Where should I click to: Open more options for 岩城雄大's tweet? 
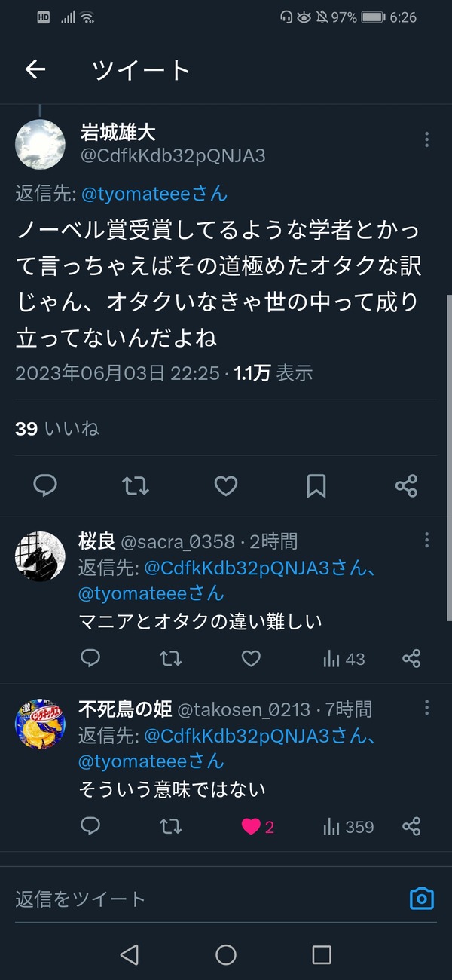click(426, 139)
